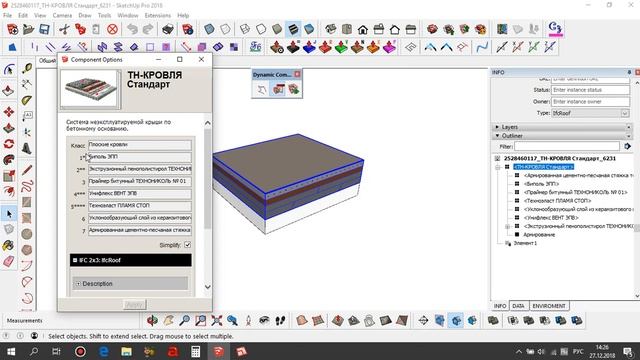Select the Iso view house icon

[x=331, y=29]
